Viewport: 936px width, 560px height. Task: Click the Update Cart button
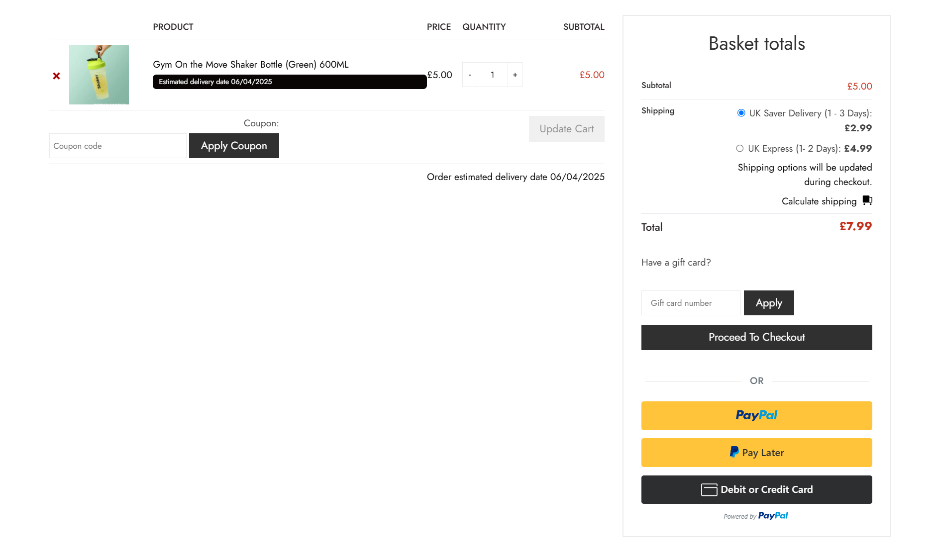[x=566, y=129]
